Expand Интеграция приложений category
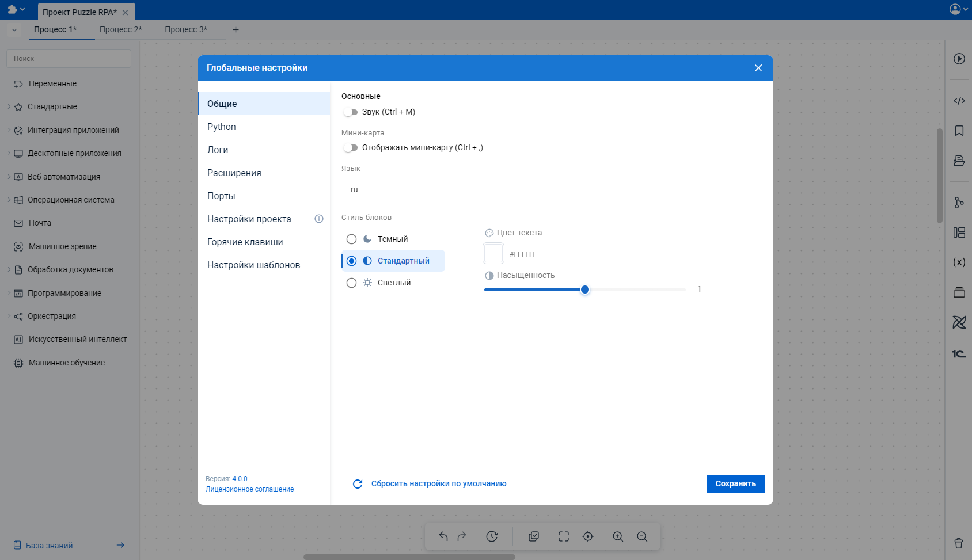Viewport: 972px width, 560px height. [9, 130]
